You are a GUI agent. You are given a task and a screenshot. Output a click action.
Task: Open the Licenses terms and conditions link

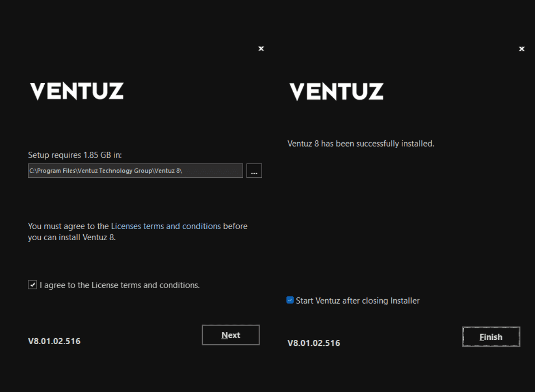(x=166, y=226)
